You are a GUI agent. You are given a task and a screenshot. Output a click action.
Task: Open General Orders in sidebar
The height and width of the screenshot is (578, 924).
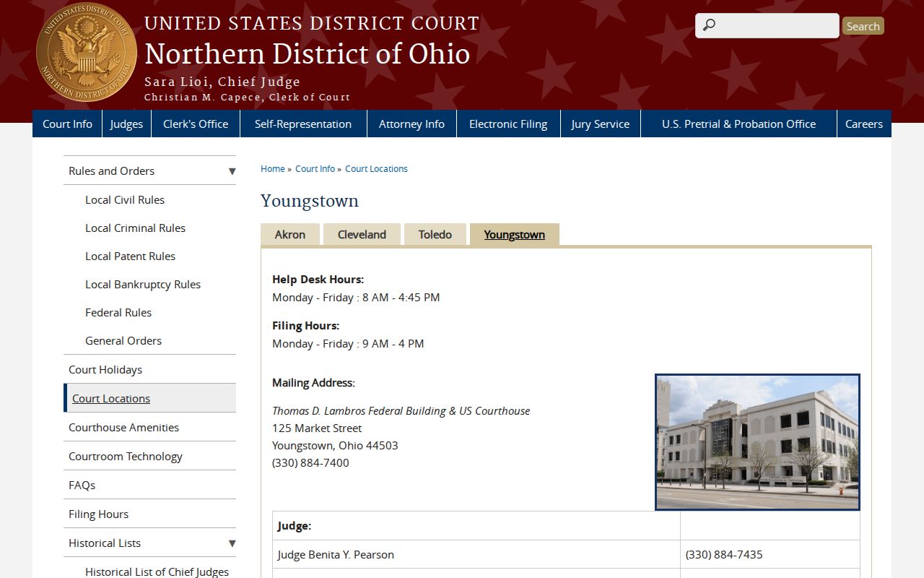pyautogui.click(x=123, y=340)
